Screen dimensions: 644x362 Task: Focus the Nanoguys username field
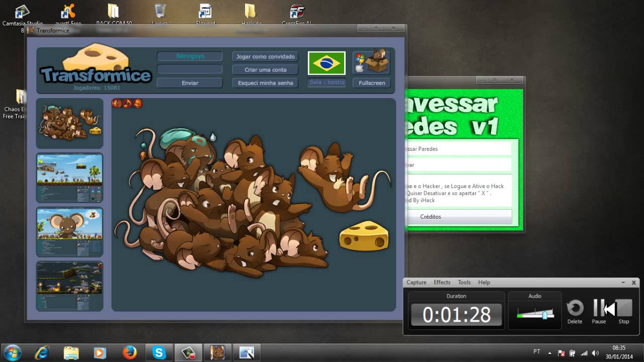click(190, 56)
